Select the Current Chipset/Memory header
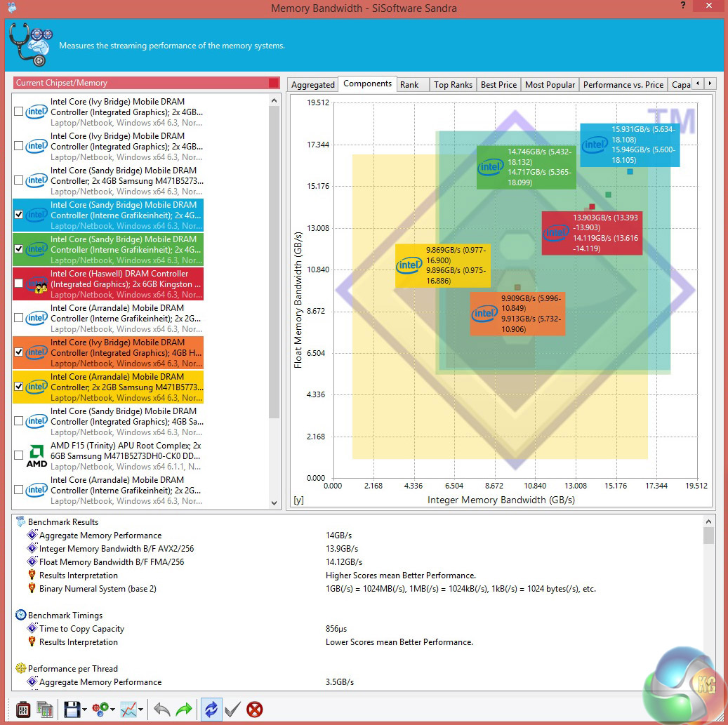The image size is (728, 725). [146, 83]
